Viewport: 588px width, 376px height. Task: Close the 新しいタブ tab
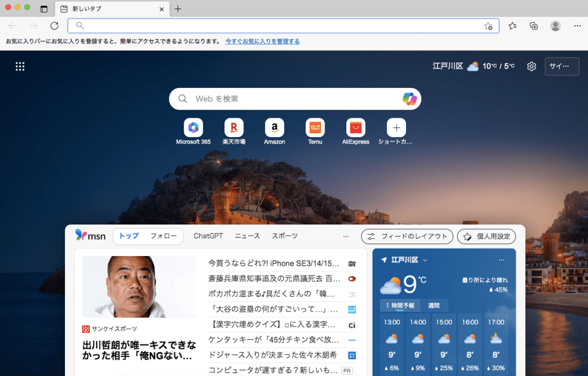[161, 9]
